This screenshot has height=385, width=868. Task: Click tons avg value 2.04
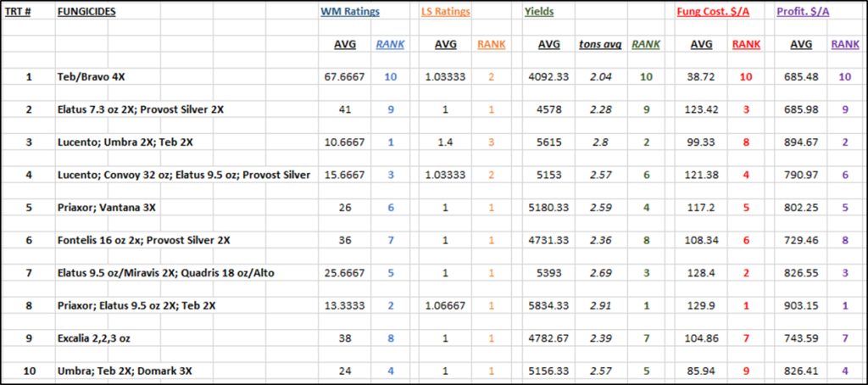[600, 77]
